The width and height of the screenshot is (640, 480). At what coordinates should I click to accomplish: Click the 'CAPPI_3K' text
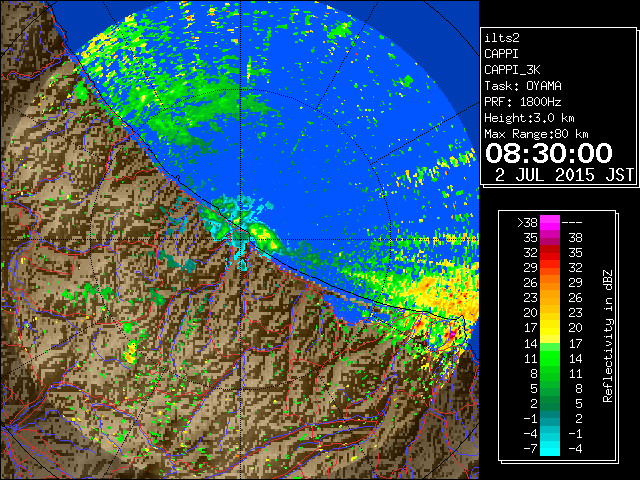click(512, 70)
